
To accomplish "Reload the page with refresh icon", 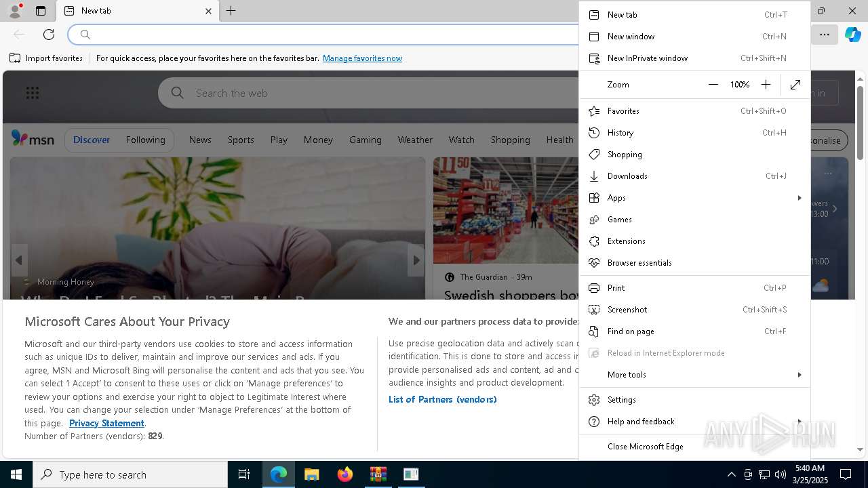I will pyautogui.click(x=49, y=35).
